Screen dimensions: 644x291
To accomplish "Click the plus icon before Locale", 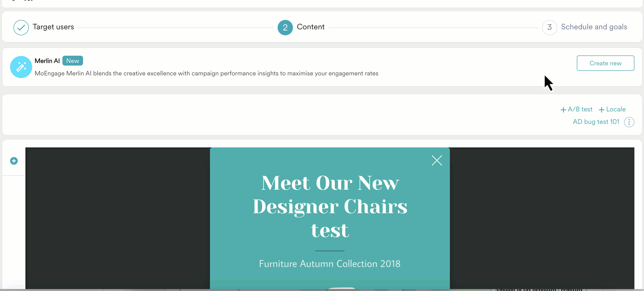I will tap(601, 109).
